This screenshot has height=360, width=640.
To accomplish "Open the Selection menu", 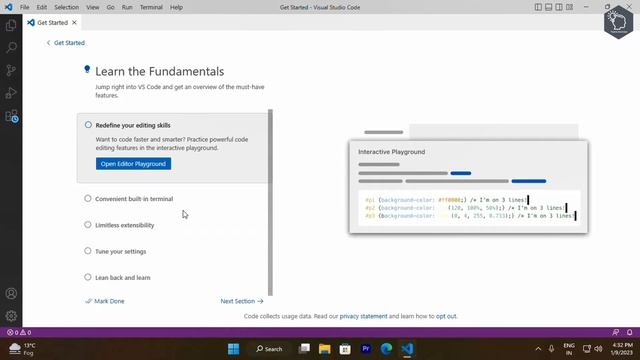I will (67, 7).
